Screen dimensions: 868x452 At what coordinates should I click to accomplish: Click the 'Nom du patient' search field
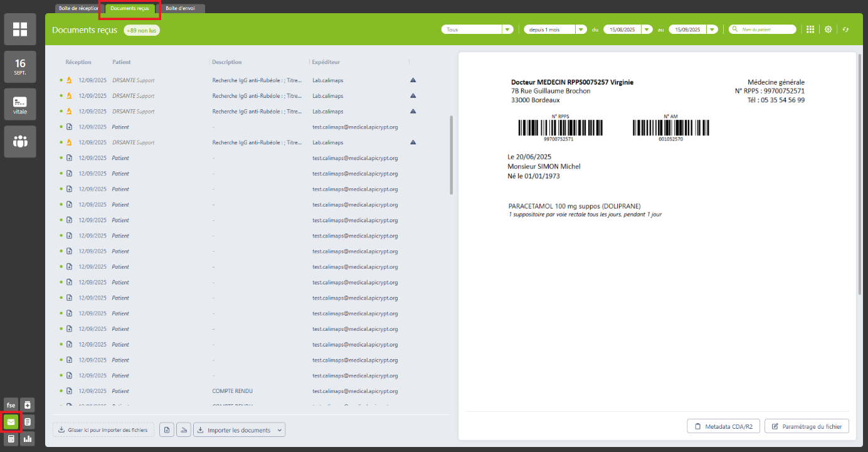(766, 30)
